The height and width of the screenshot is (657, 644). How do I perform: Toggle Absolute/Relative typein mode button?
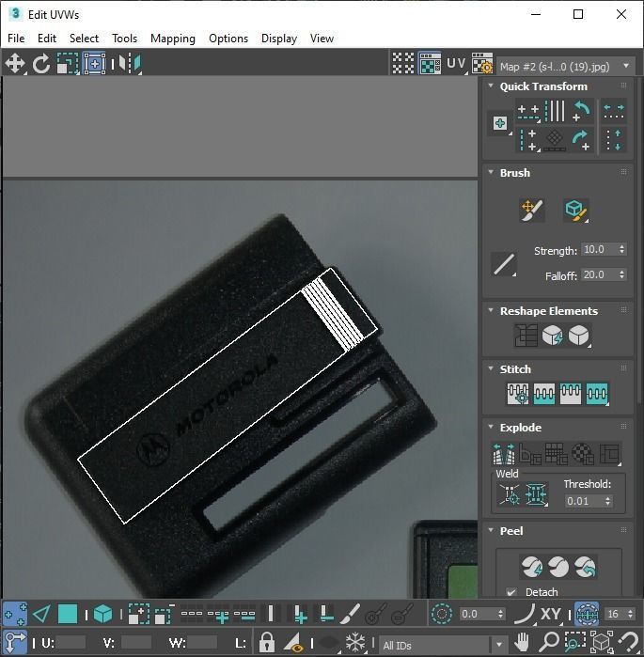15,642
